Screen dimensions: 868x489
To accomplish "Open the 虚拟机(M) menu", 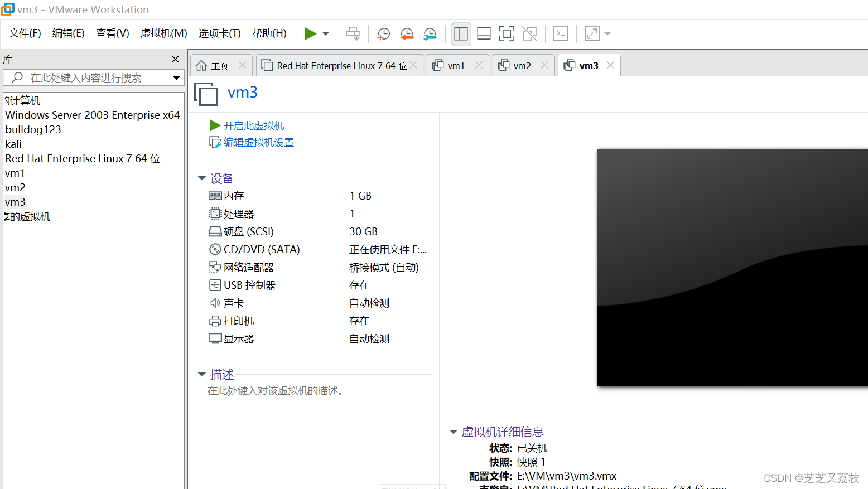I will (164, 33).
